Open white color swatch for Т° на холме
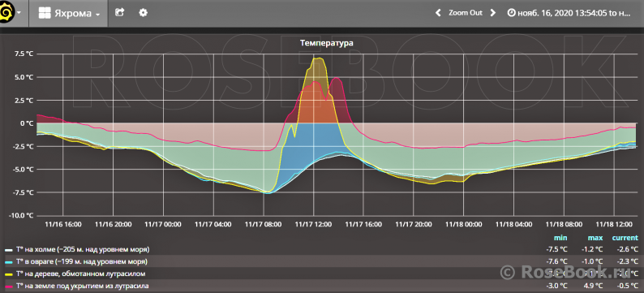 pyautogui.click(x=9, y=250)
